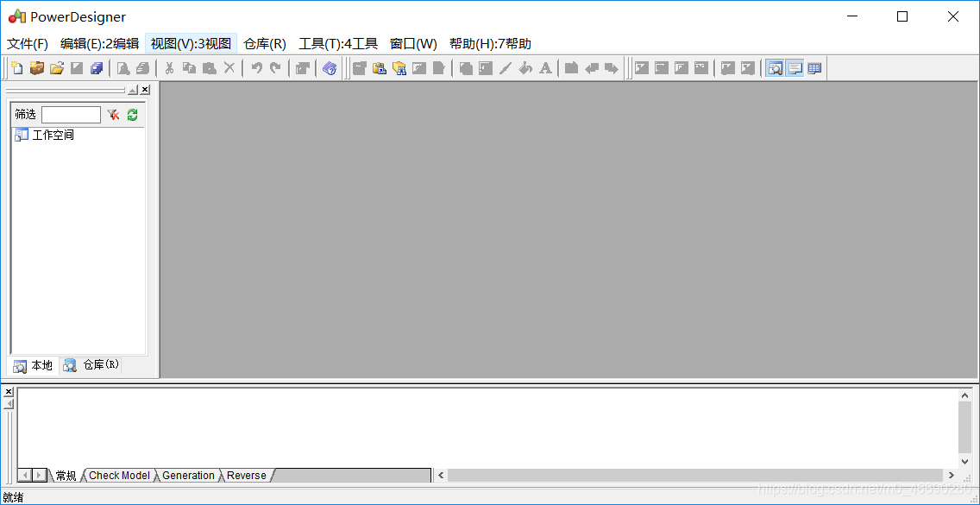The image size is (980, 505).
Task: Click the left-pointing arrow toolbar icon
Action: click(x=591, y=68)
